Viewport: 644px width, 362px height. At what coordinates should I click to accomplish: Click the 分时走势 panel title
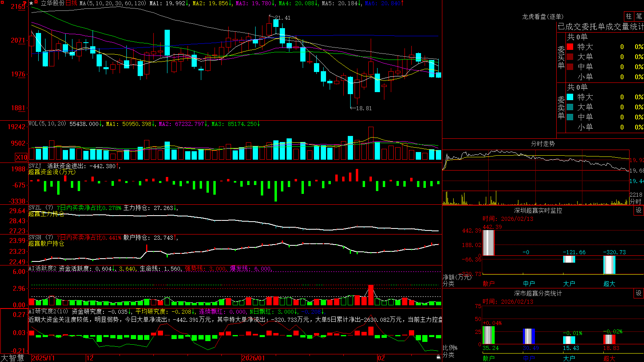(543, 144)
